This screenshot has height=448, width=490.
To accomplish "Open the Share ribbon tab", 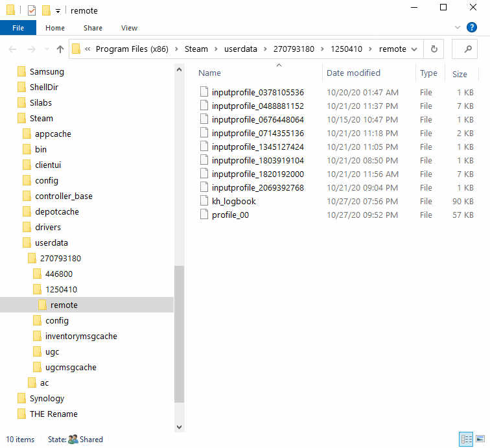I will coord(93,28).
